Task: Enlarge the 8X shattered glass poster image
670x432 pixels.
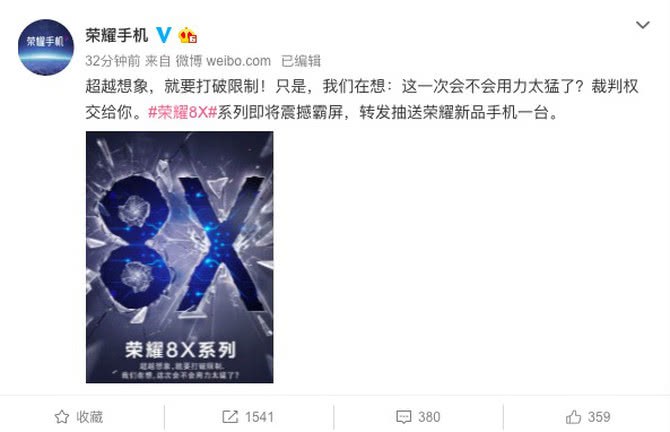Action: [179, 257]
